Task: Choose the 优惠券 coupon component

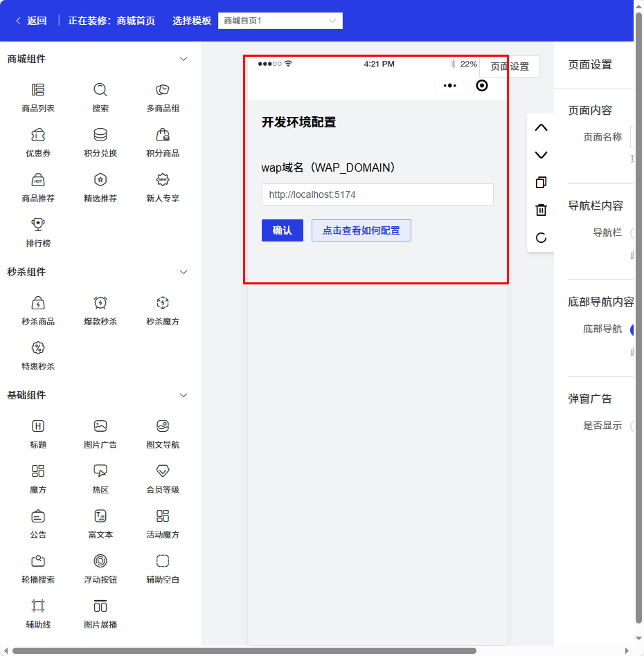Action: click(x=38, y=143)
